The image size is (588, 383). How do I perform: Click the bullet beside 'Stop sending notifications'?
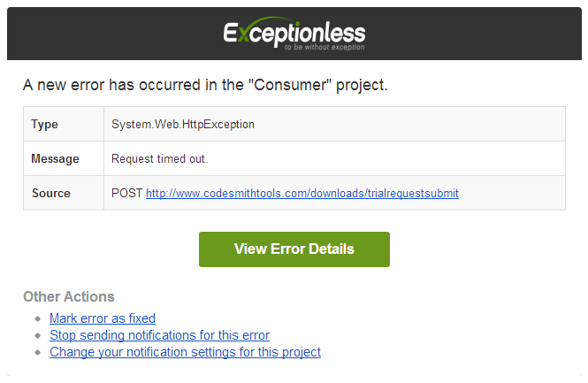[x=37, y=336]
